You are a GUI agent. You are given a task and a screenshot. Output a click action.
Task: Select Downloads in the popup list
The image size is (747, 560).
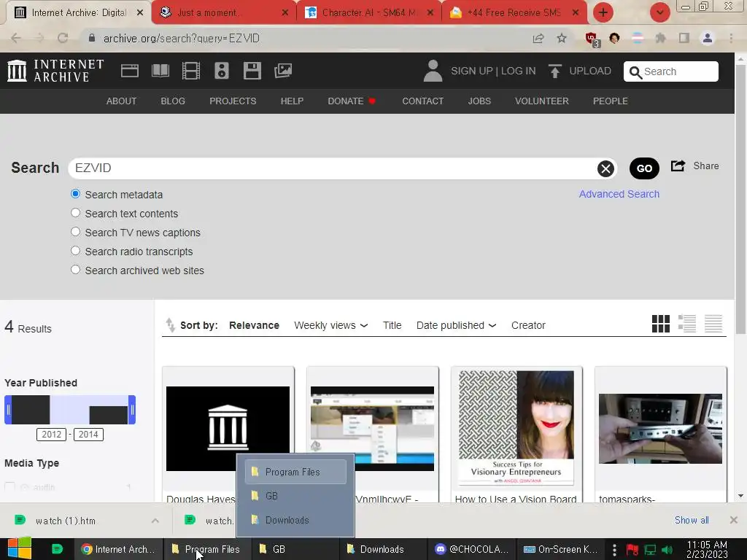tap(296, 520)
